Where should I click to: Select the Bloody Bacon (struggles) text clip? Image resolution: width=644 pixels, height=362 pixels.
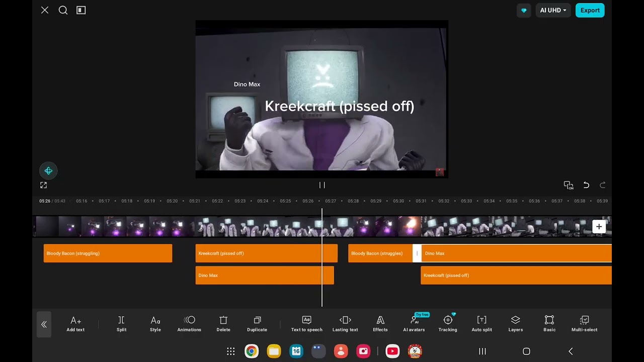pyautogui.click(x=380, y=253)
